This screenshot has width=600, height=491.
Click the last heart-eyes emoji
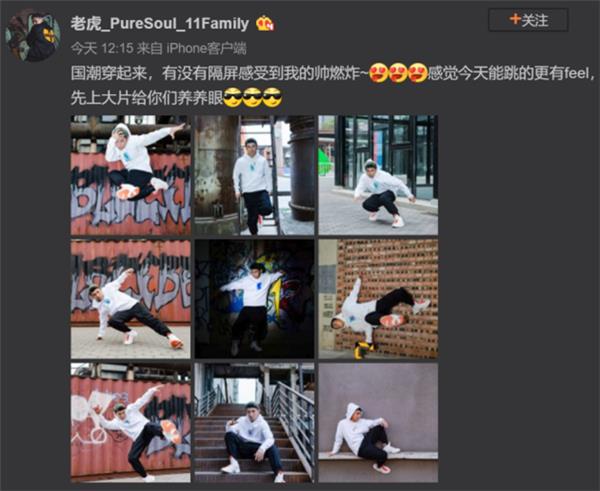pos(417,73)
